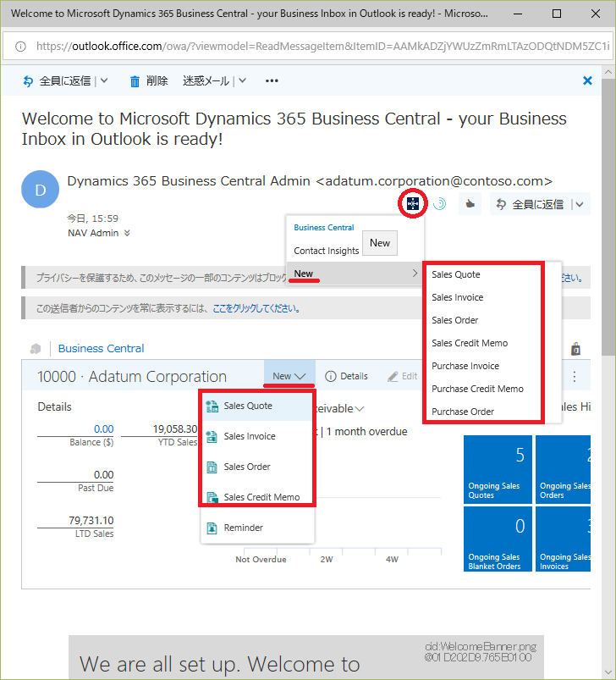This screenshot has width=616, height=680.
Task: Click the browser address bar URL
Action: point(322,47)
